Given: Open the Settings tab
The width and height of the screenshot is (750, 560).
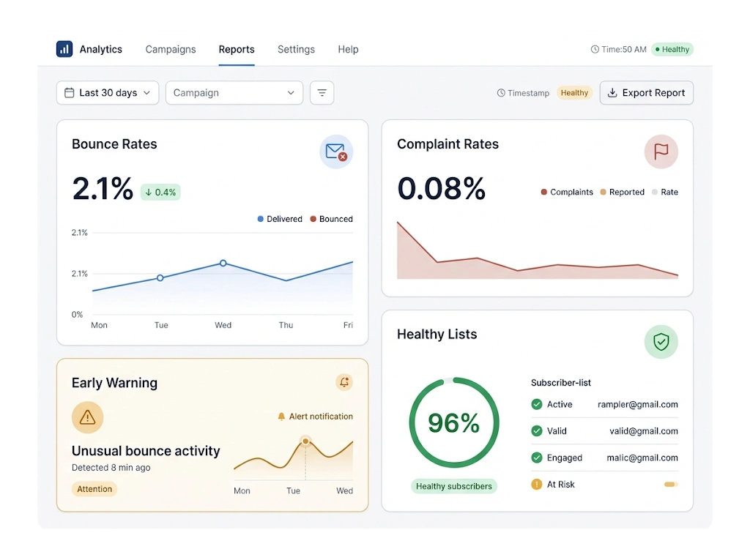Looking at the screenshot, I should (296, 49).
